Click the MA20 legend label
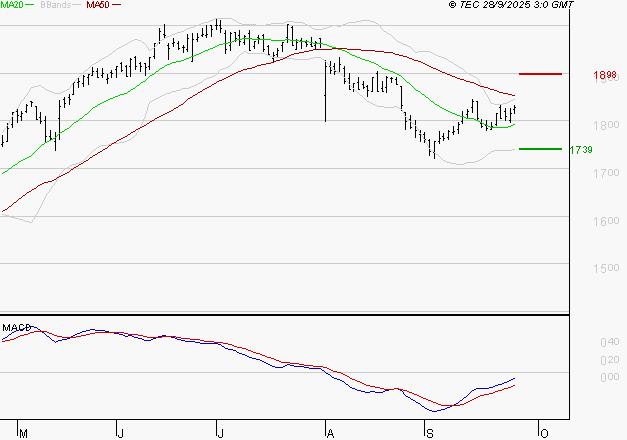Viewport: 627px width, 440px height. tap(12, 5)
